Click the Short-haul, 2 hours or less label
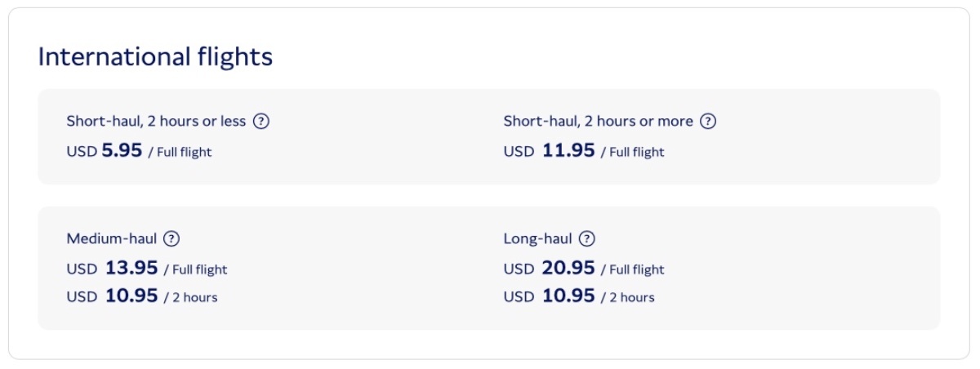This screenshot has width=980, height=369. (156, 121)
